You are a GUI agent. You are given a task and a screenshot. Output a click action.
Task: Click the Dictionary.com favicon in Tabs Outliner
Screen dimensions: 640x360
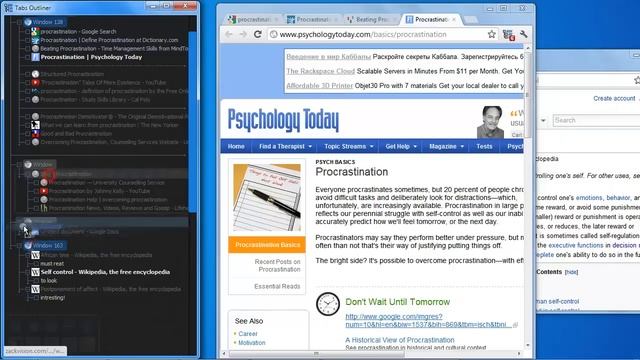(x=36, y=40)
